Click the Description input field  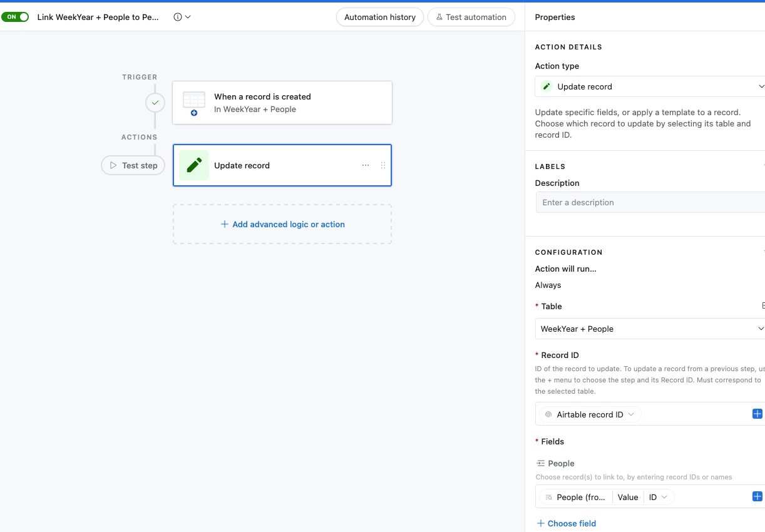coord(650,202)
